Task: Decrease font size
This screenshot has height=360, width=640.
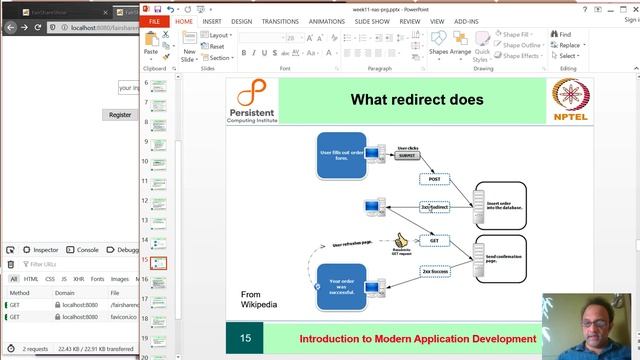Action: 320,38
